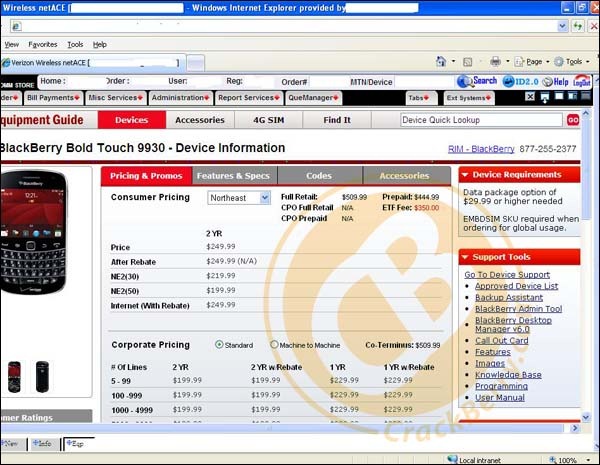Select the Machine to Machine radio button
The width and height of the screenshot is (600, 465).
[x=275, y=344]
